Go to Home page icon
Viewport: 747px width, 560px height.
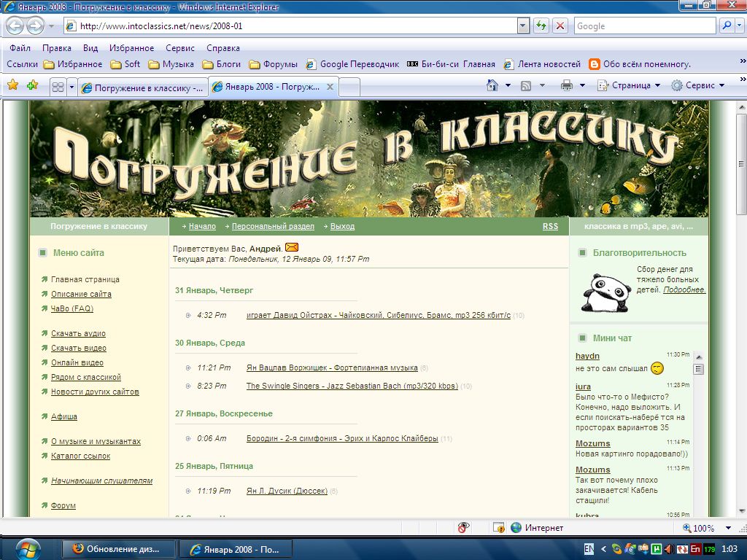492,85
